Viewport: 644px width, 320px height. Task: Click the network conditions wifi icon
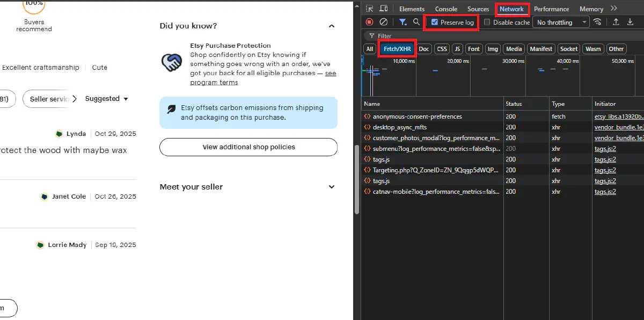tap(598, 22)
